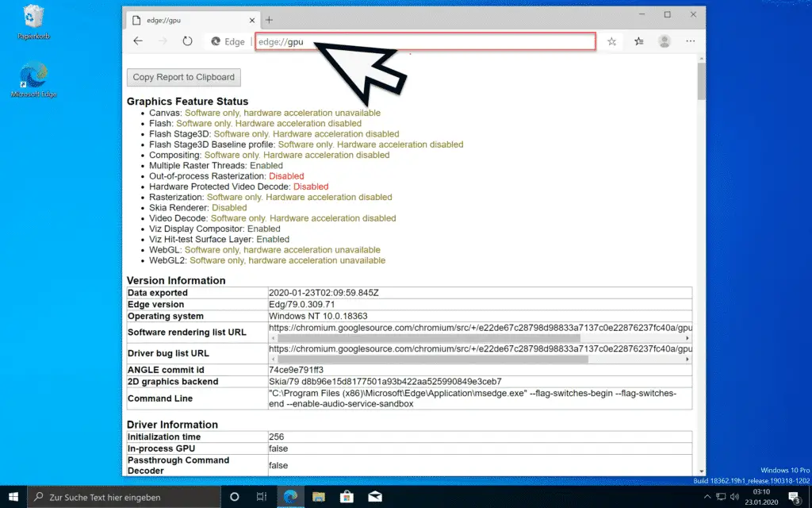Open the Windows Start menu

13,497
